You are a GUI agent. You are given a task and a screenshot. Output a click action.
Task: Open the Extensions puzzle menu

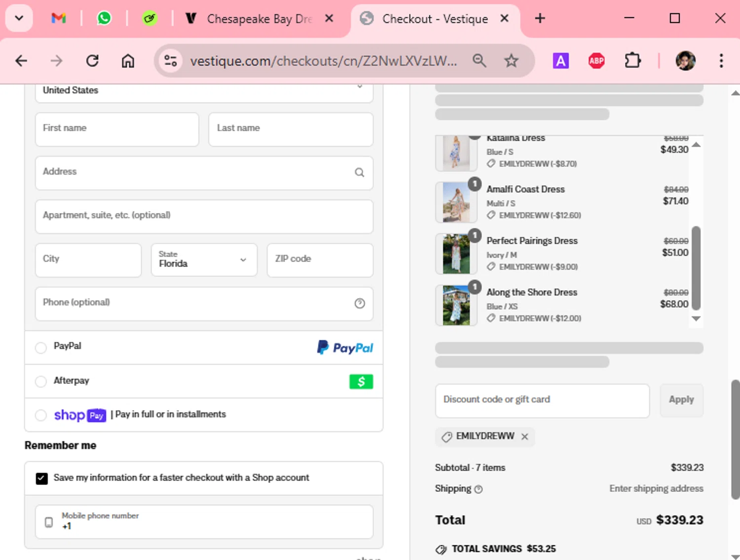click(632, 61)
